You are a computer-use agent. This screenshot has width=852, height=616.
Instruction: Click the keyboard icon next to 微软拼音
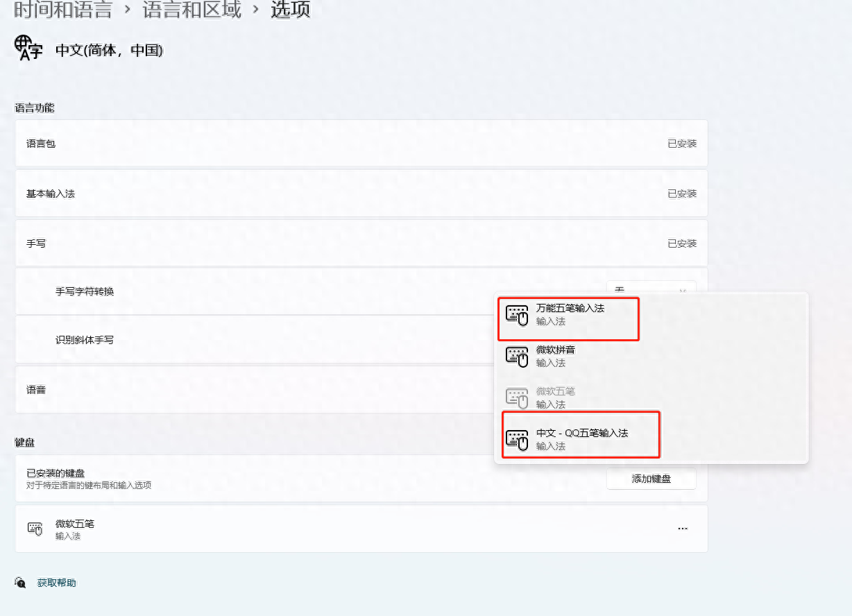[516, 357]
